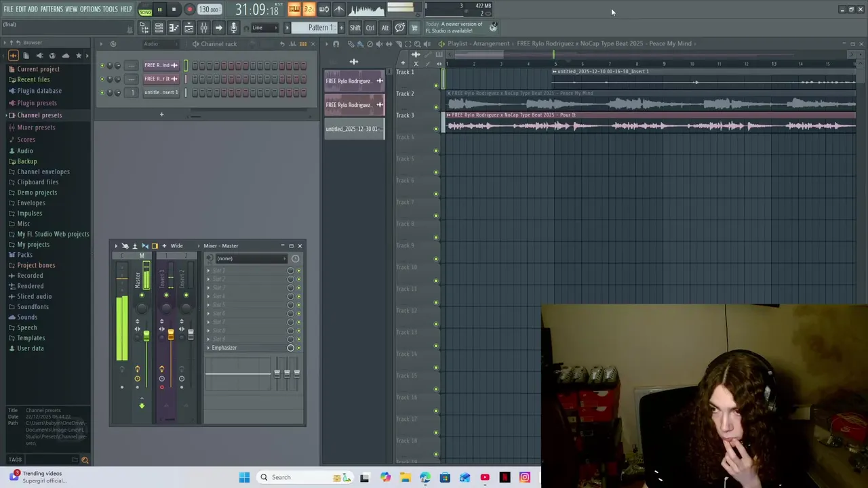Open the FILE menu
The width and height of the screenshot is (868, 488).
coord(8,9)
